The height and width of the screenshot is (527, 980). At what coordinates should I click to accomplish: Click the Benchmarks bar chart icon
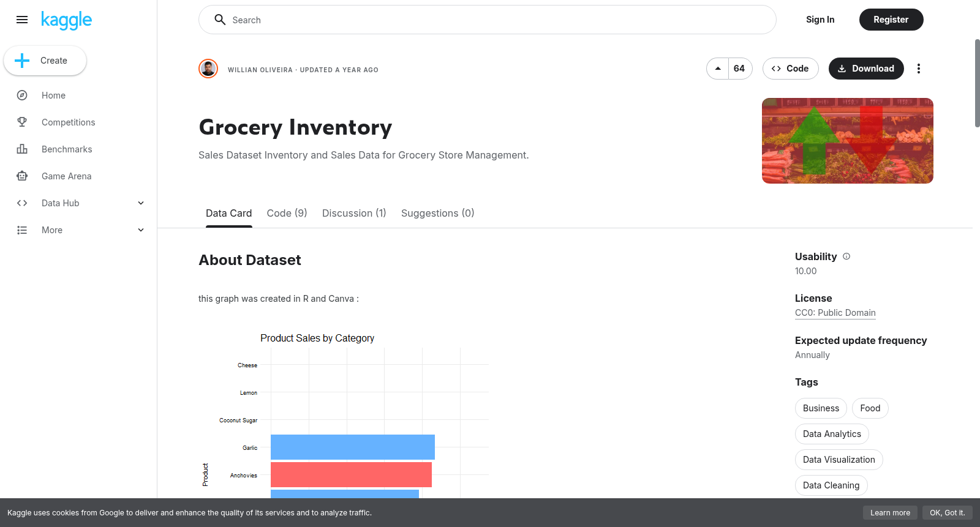click(22, 149)
